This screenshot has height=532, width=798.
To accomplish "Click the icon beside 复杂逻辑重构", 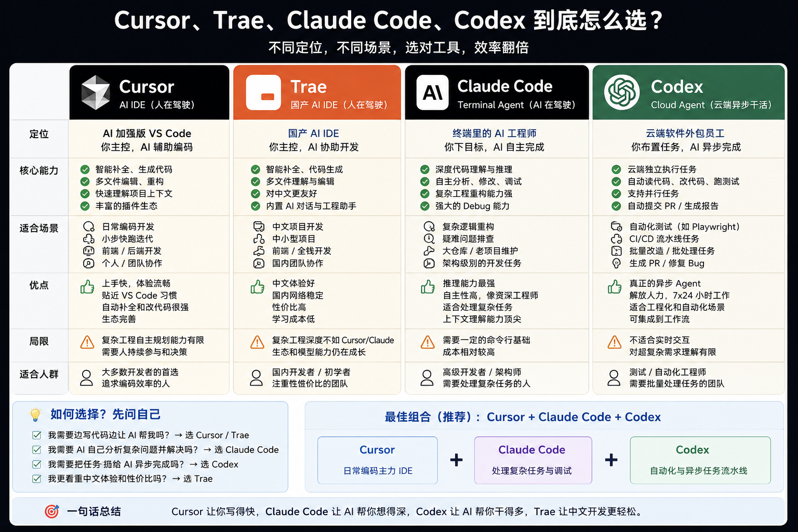I will [429, 227].
